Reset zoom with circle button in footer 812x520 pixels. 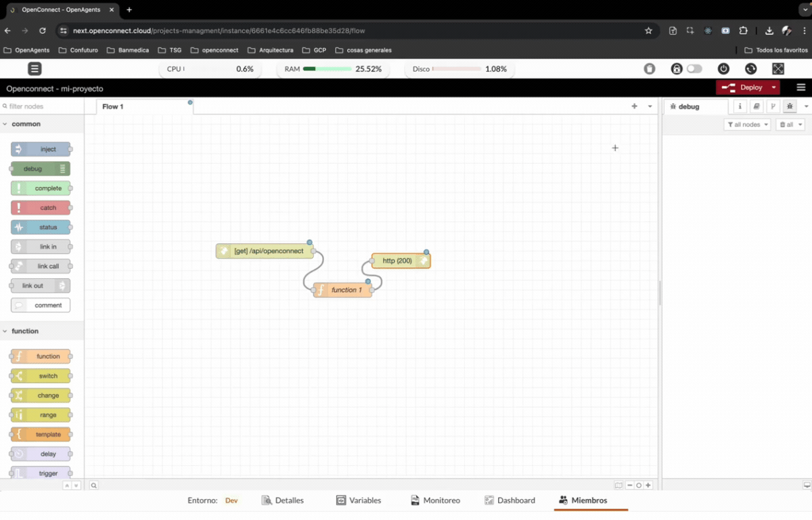639,485
